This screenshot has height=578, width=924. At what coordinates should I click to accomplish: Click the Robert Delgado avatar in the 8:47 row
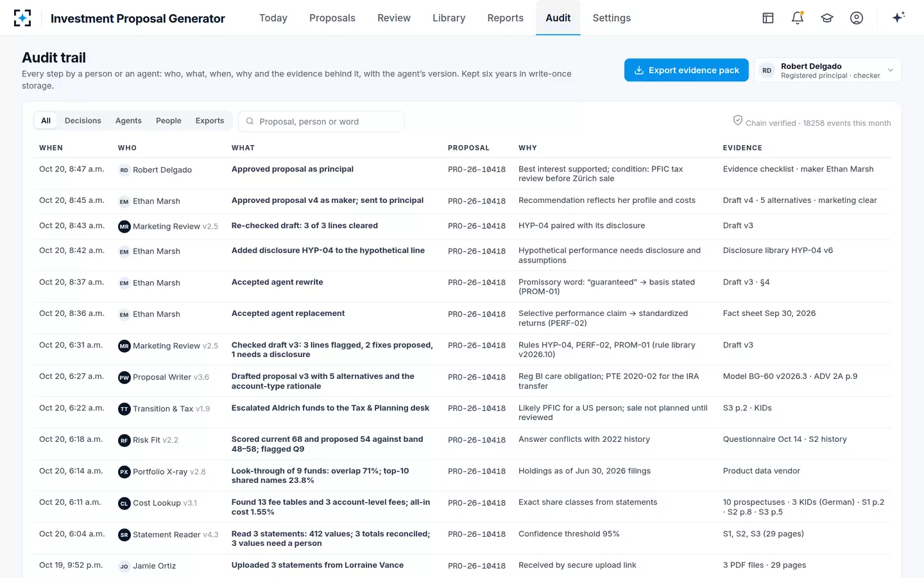pyautogui.click(x=124, y=170)
